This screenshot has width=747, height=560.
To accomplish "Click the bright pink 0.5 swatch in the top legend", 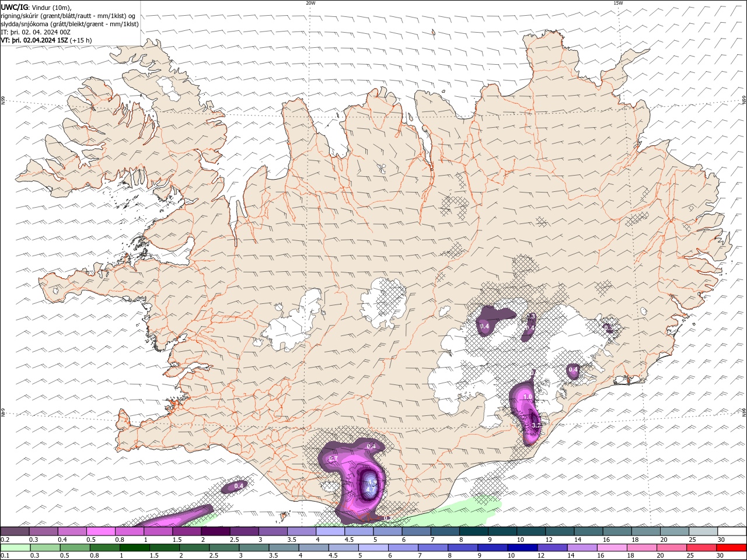I will pyautogui.click(x=101, y=531).
